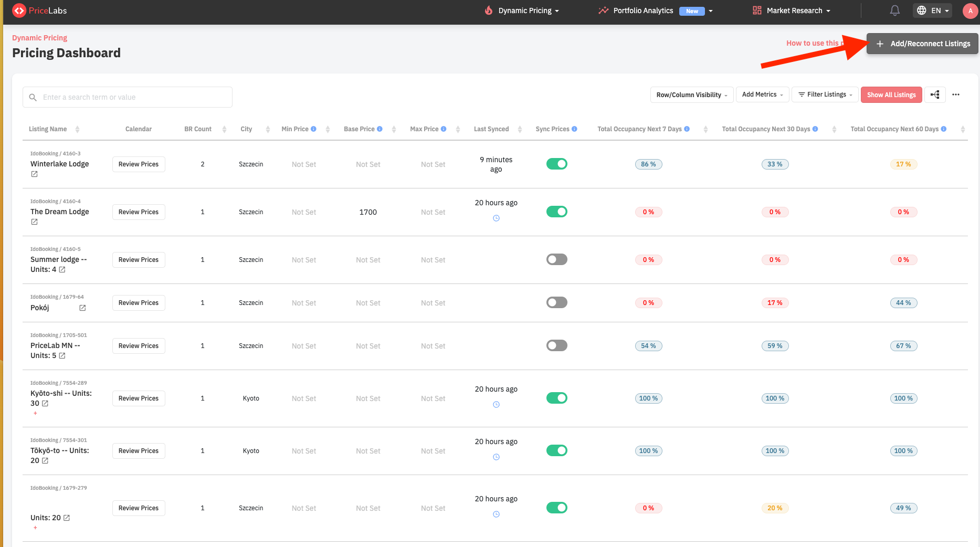Review Prices for Kyōto-shi listing
Screen dimensions: 980x547
[x=139, y=398]
